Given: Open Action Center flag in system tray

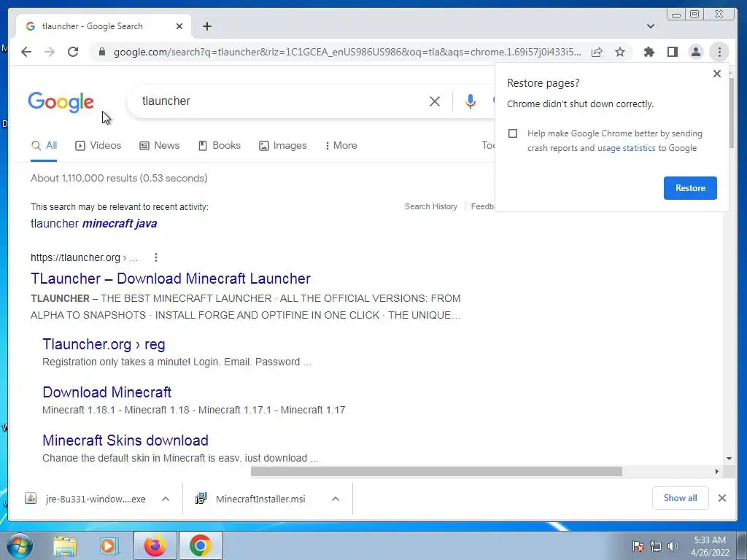Looking at the screenshot, I should pos(638,546).
